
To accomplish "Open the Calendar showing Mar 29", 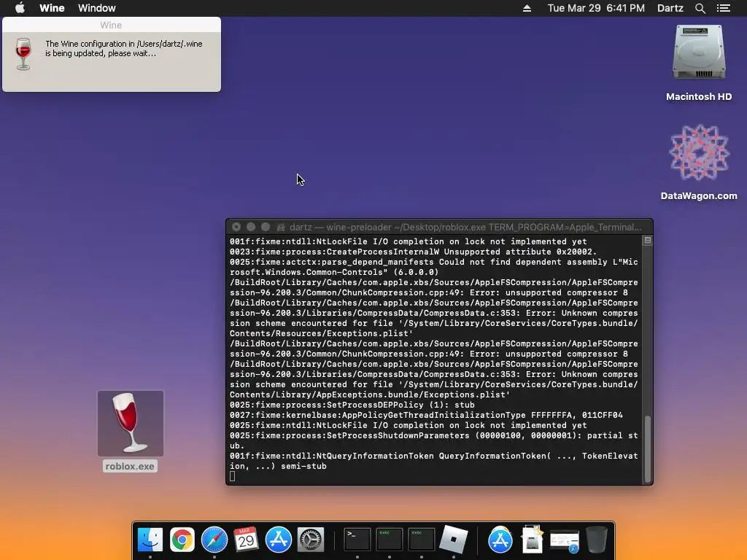I will (x=247, y=540).
